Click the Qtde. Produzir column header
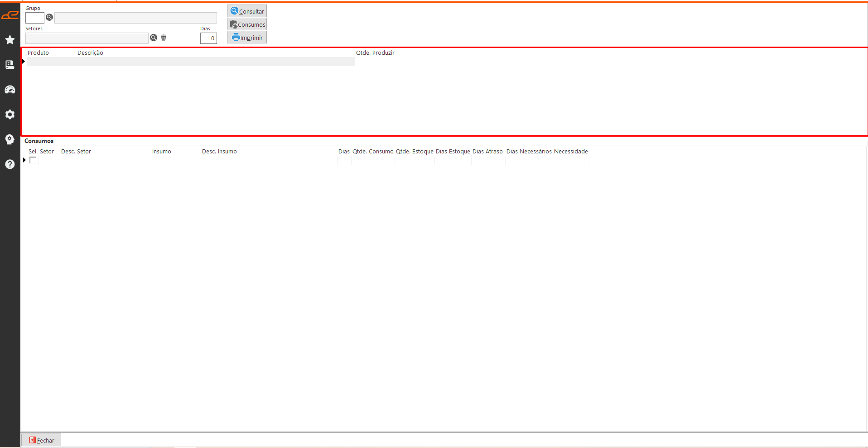Image resolution: width=868 pixels, height=448 pixels. (x=375, y=53)
